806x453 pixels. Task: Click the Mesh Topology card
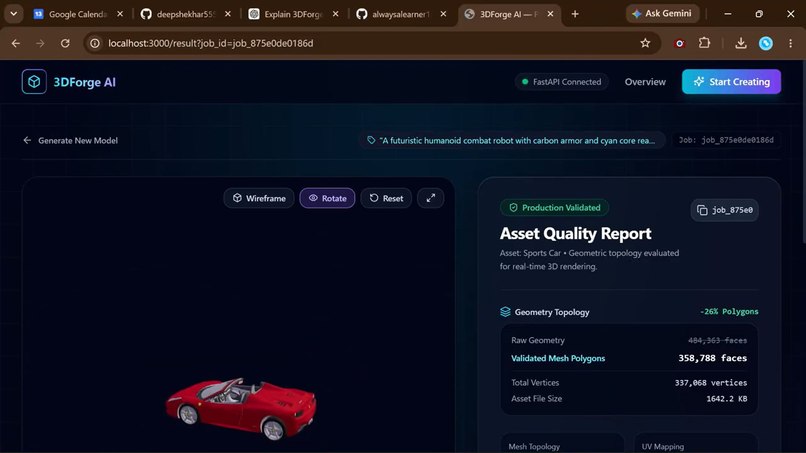[x=562, y=443]
